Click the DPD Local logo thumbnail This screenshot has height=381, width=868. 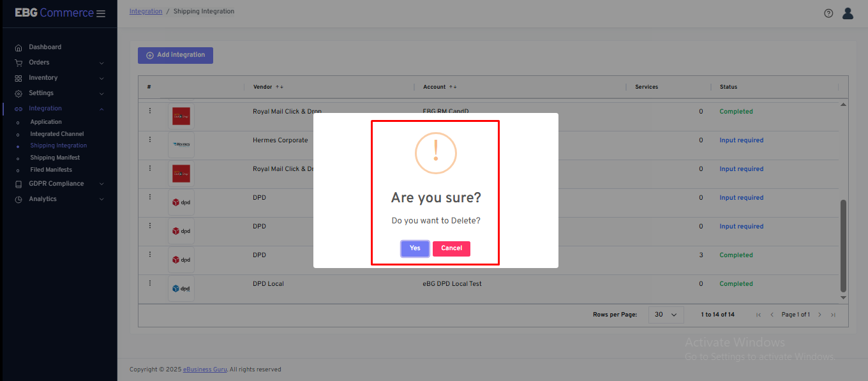(181, 288)
